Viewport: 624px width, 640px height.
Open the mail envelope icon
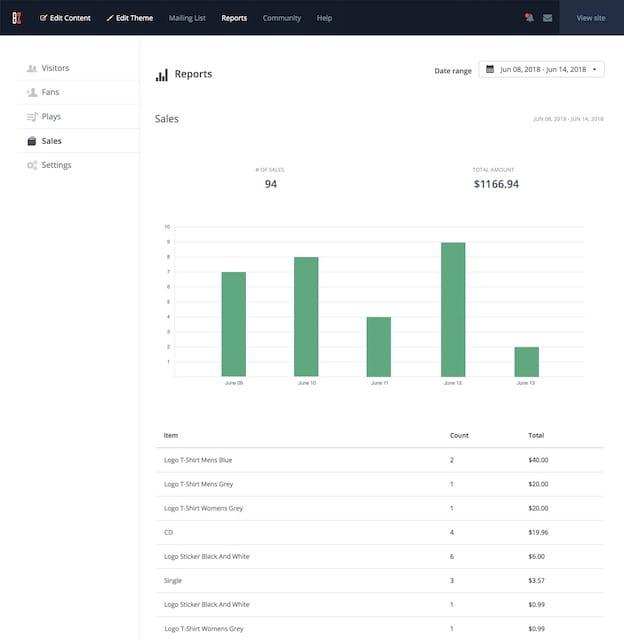pos(548,18)
